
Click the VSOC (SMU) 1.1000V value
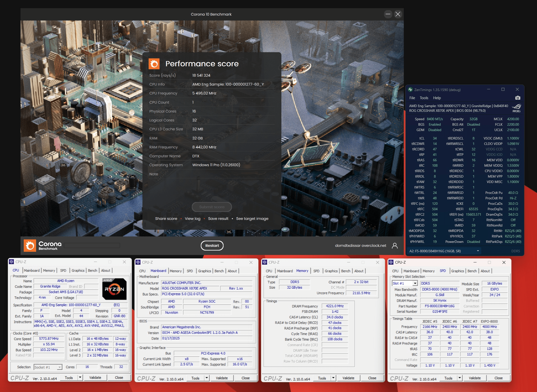513,138
